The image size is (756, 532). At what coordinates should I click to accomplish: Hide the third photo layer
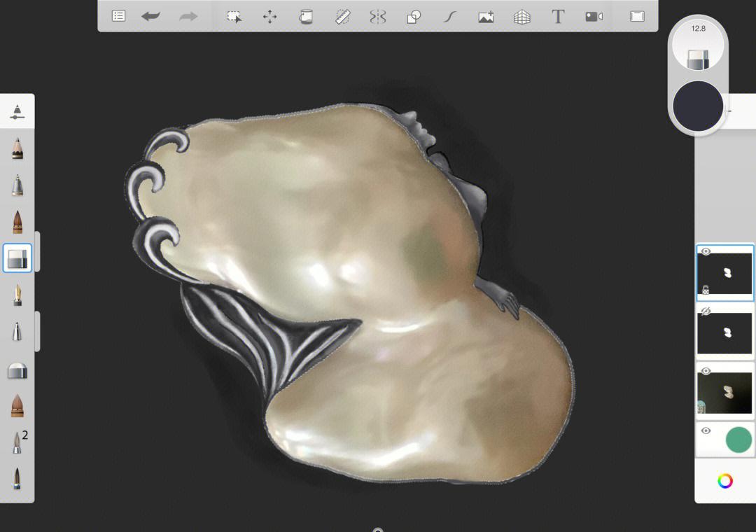[x=706, y=371]
